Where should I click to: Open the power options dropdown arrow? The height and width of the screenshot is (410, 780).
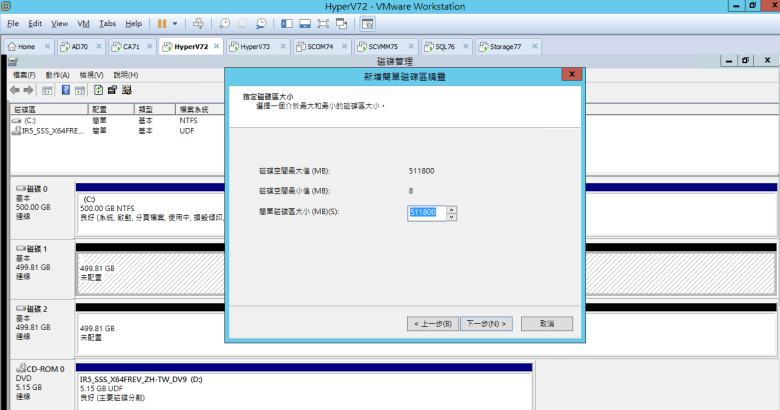[x=176, y=22]
